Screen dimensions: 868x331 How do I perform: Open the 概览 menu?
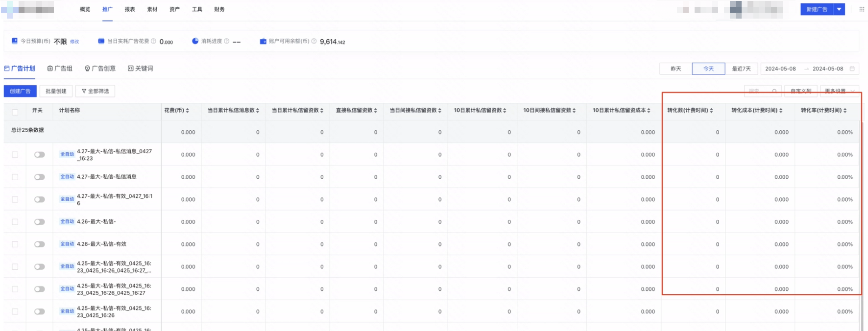tap(85, 9)
